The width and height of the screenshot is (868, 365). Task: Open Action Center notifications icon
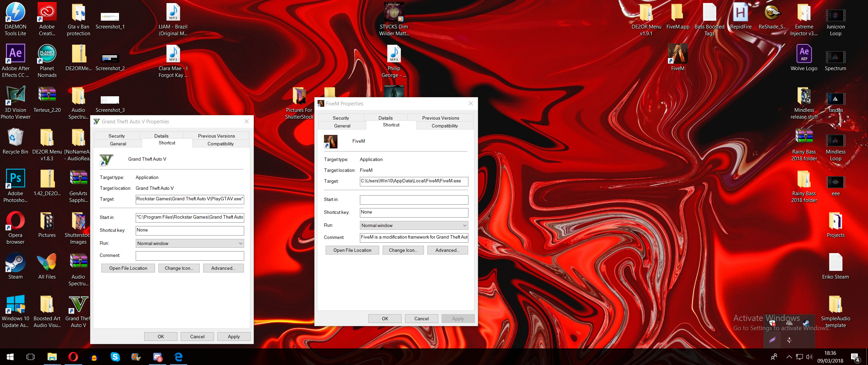[855, 357]
